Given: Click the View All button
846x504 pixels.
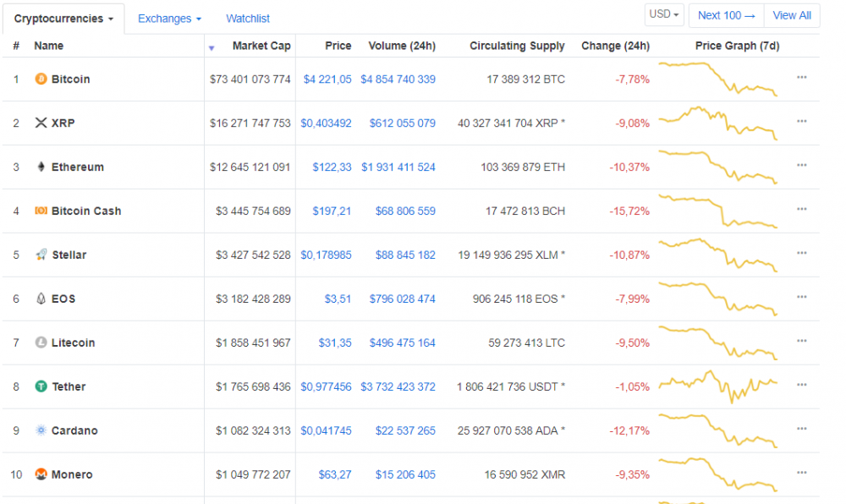Looking at the screenshot, I should [x=792, y=15].
